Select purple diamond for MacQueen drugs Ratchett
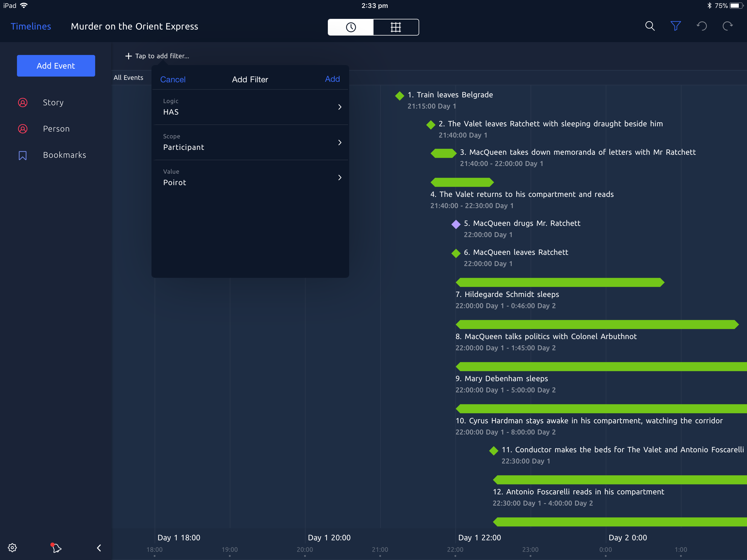This screenshot has width=747, height=560. 456,224
